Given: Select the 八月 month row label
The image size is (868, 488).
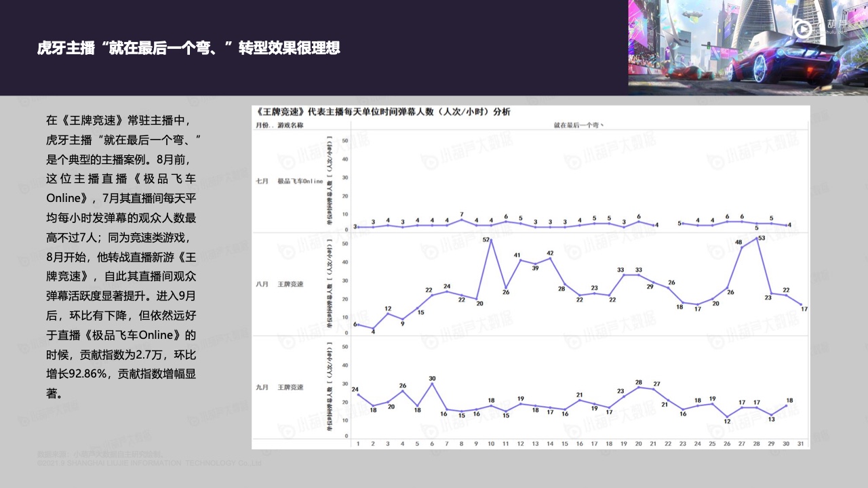Looking at the screenshot, I should [262, 284].
